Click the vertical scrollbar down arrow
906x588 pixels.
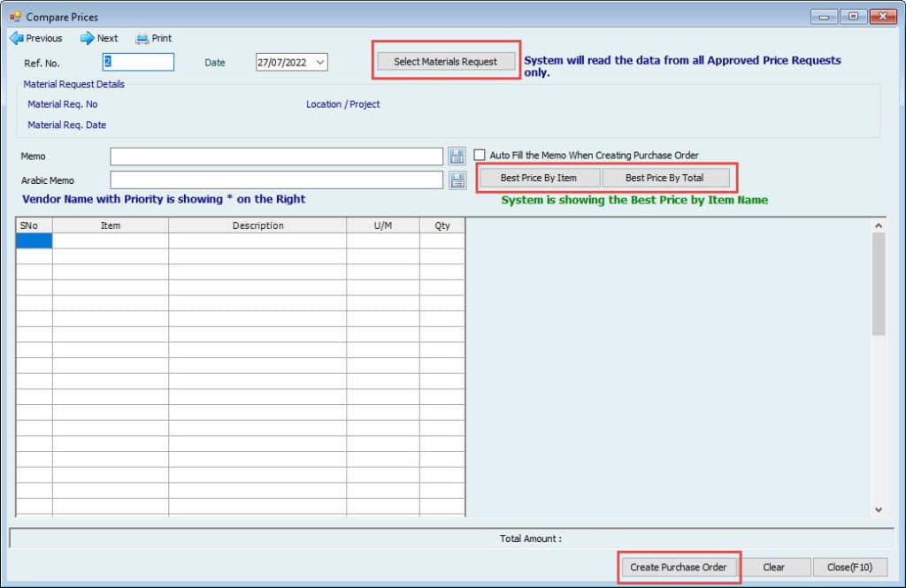pos(879,509)
